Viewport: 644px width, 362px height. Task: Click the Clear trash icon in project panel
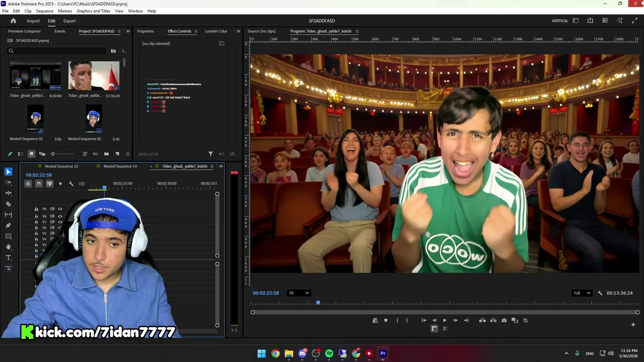128,154
